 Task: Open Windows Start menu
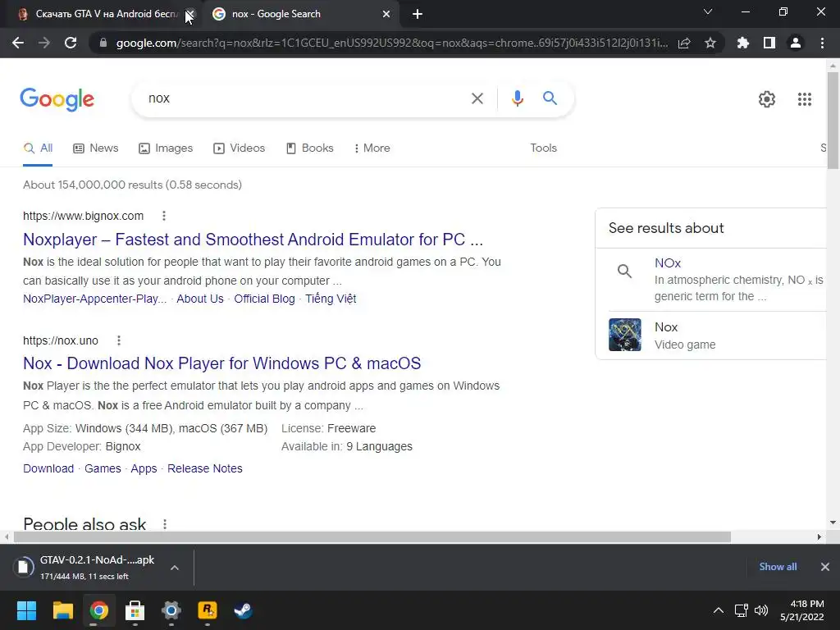coord(26,610)
